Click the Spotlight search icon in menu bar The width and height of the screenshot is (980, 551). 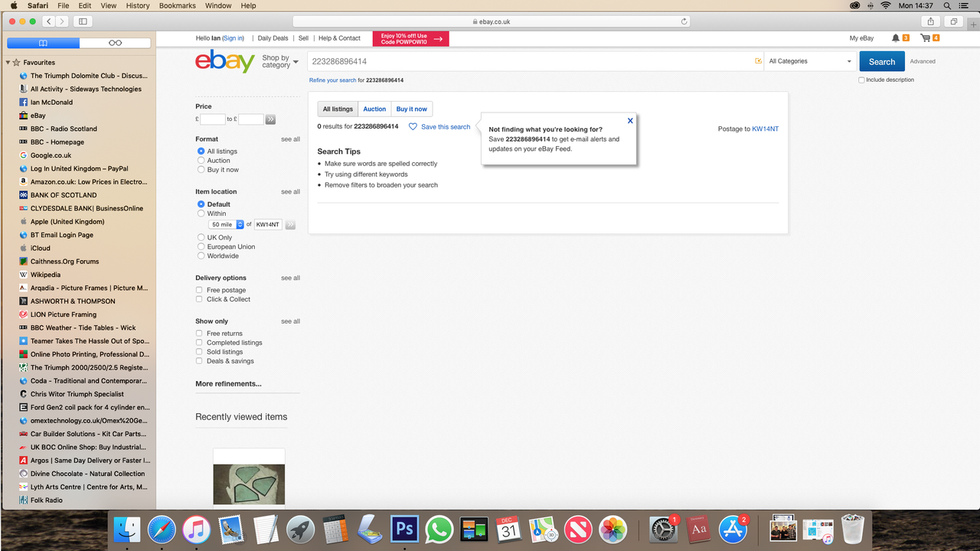coord(948,5)
